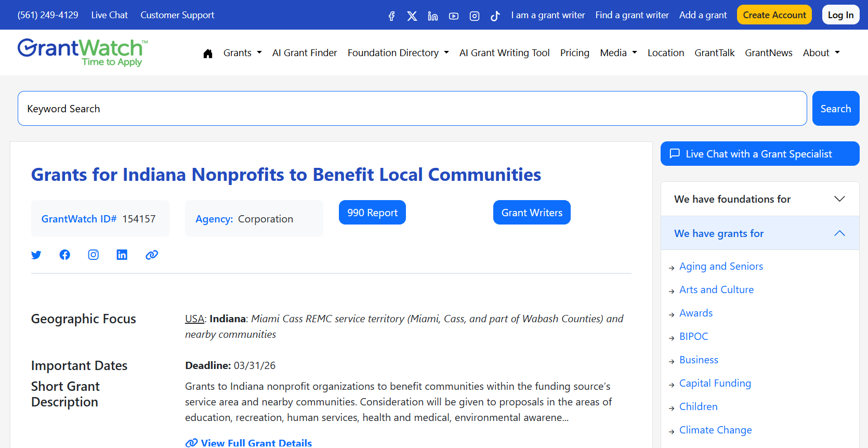Click into the Keyword Search field

(x=412, y=109)
